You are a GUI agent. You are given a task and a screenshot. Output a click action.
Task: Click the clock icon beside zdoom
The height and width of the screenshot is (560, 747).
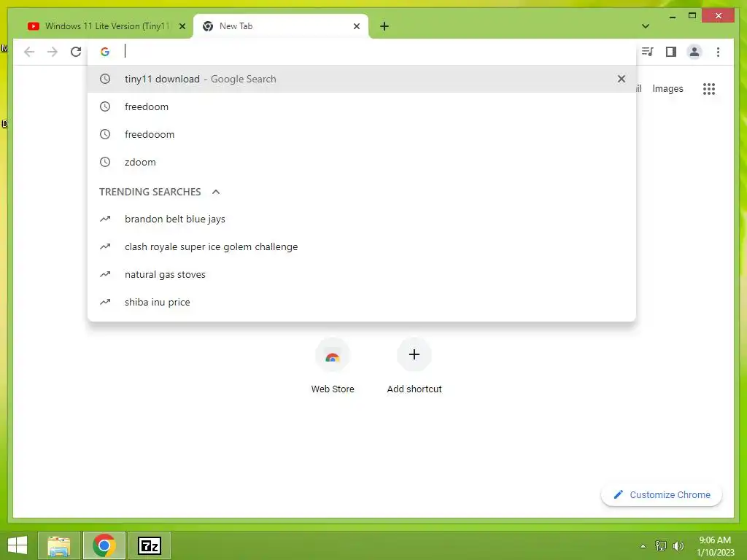coord(105,161)
